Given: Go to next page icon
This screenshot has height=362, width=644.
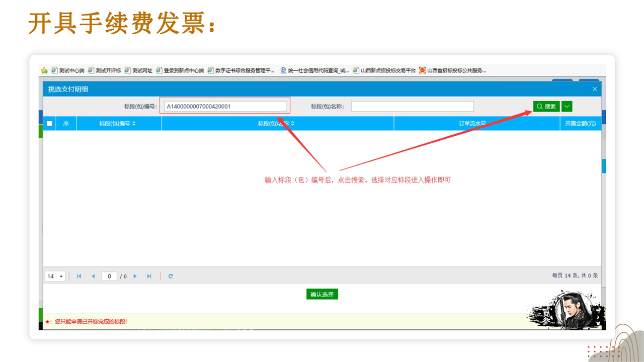Looking at the screenshot, I should tap(135, 276).
